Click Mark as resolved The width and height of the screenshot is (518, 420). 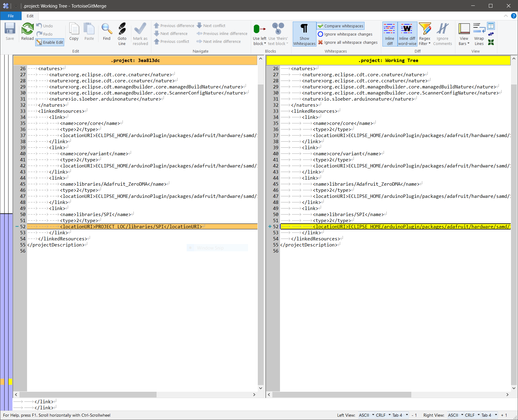click(x=140, y=33)
